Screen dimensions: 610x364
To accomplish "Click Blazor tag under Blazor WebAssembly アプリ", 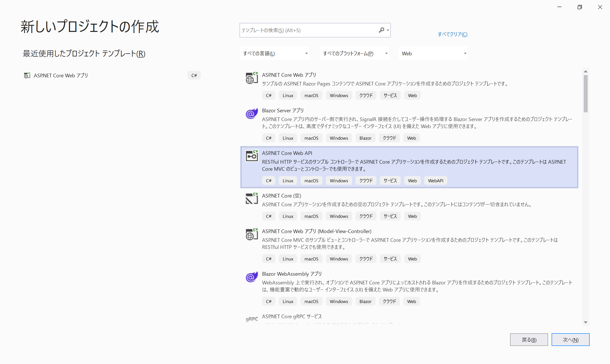I will pyautogui.click(x=365, y=301).
